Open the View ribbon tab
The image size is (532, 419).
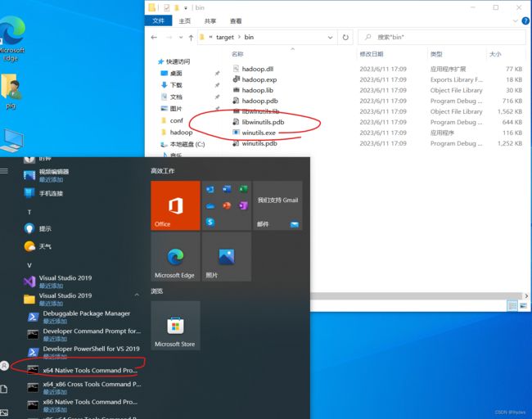(236, 21)
